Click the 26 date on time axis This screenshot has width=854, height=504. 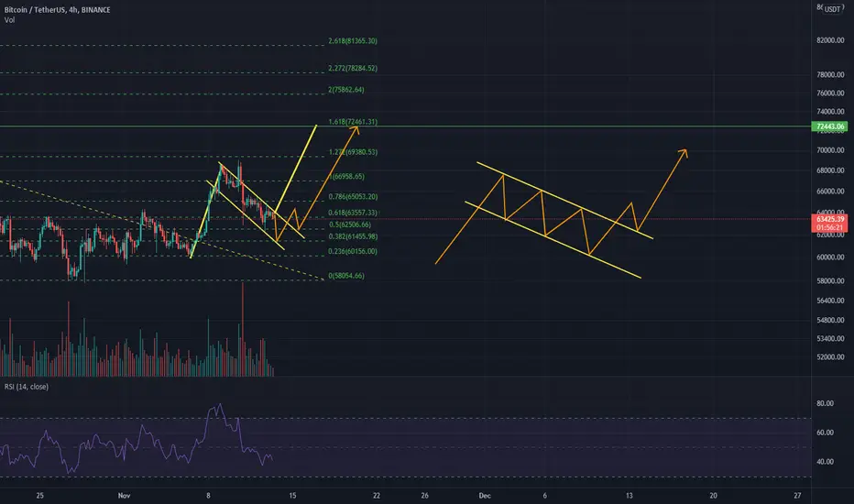[425, 495]
